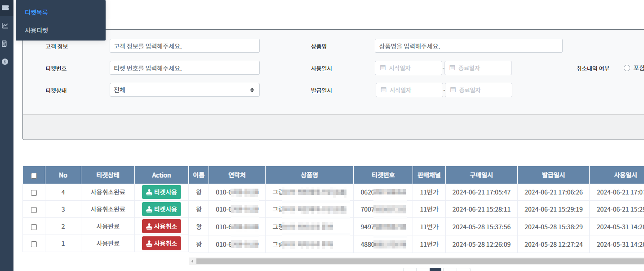Viewport: 644px width, 271px height.
Task: Open the 티켓상태 전체 dropdown
Action: click(185, 90)
